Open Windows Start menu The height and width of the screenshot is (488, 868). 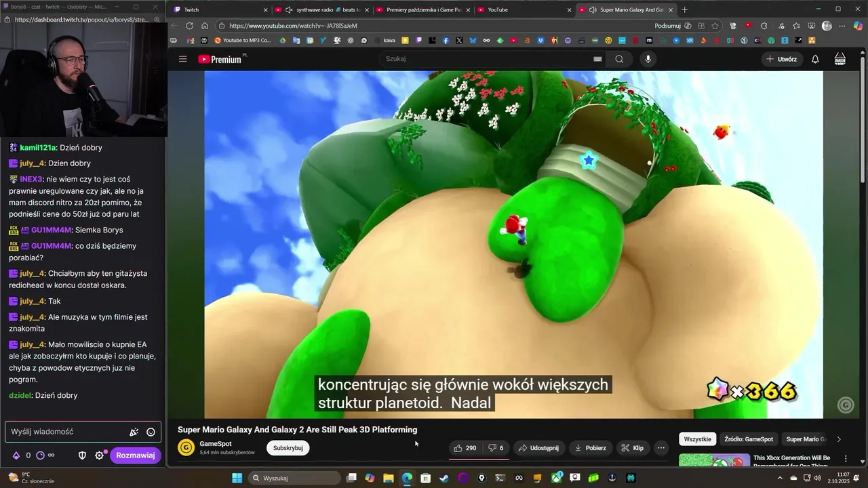[x=237, y=478]
